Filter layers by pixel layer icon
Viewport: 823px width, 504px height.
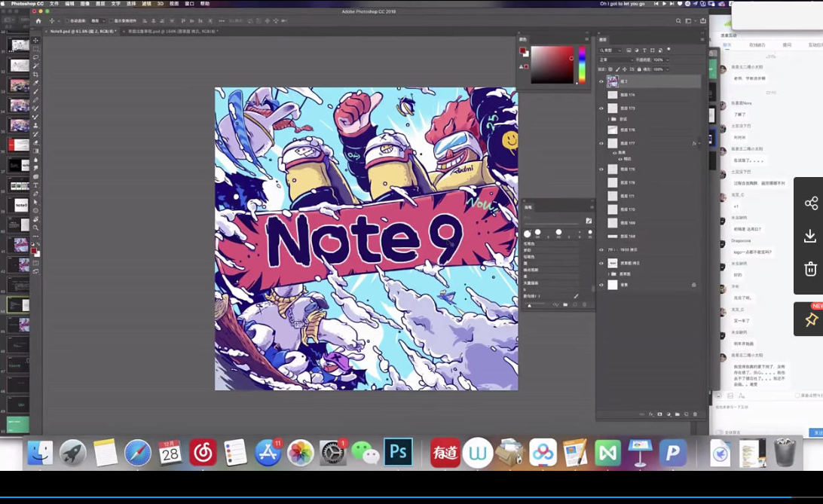pos(629,50)
